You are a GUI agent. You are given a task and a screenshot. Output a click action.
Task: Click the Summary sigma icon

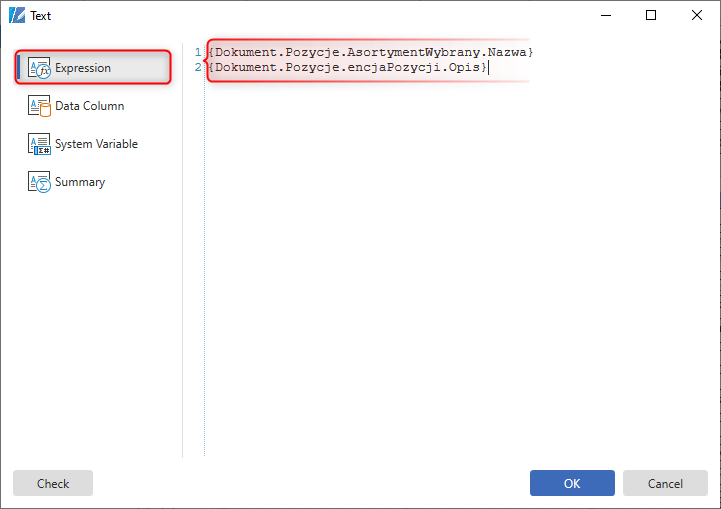(x=39, y=182)
